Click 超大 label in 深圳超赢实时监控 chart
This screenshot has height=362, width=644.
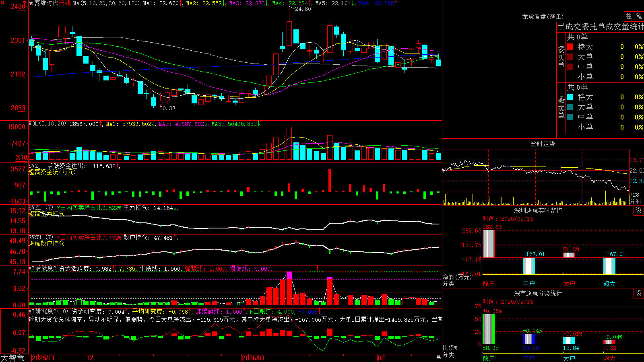pos(609,284)
